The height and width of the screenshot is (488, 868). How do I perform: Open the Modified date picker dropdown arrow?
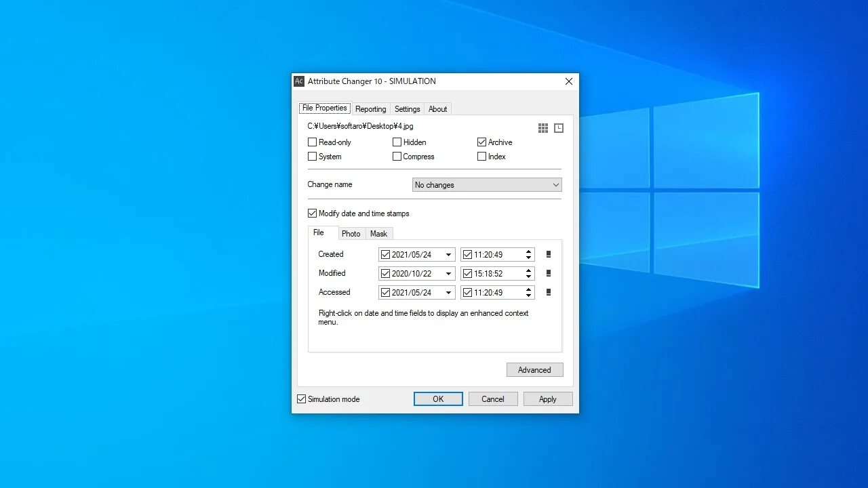[448, 274]
